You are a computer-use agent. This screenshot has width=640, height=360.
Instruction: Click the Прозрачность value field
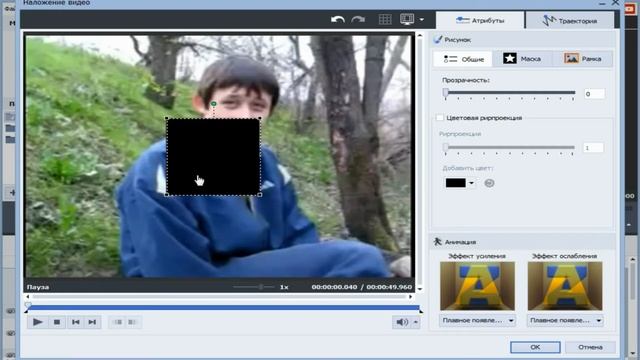pyautogui.click(x=594, y=94)
